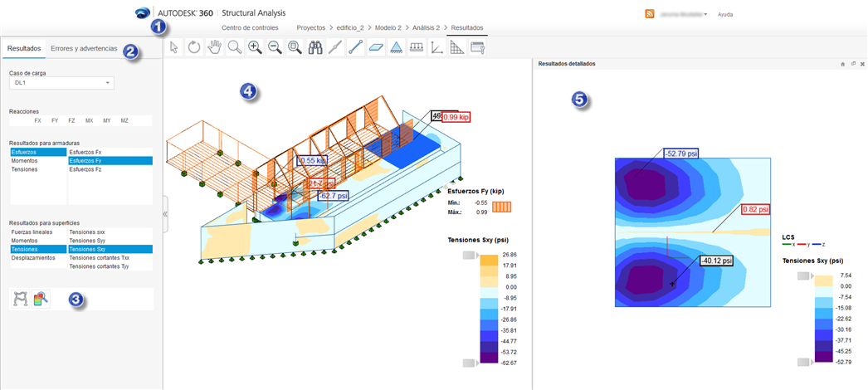Click the zoom out magnifier
The image size is (868, 390).
[x=275, y=48]
